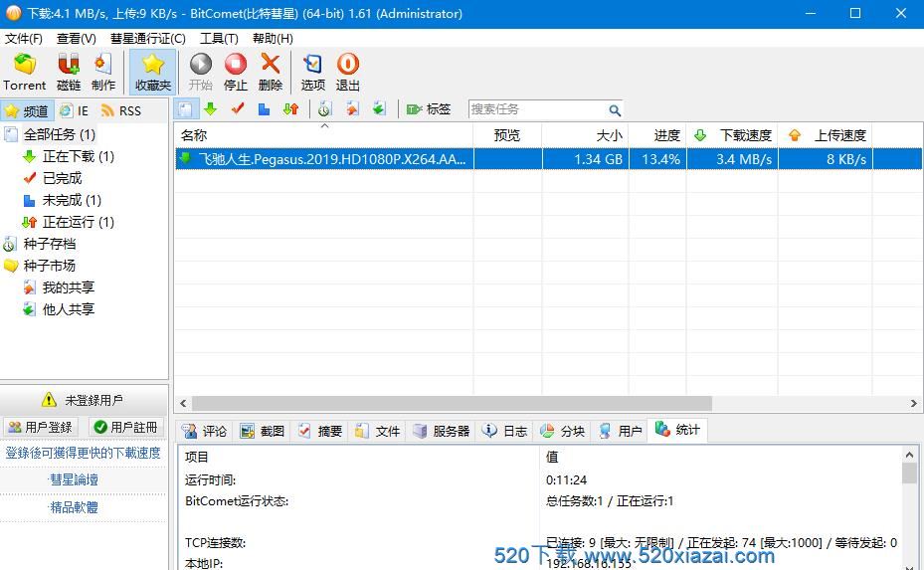Screen dimensions: 924x570
Task: Switch to the 截图 tab
Action: (263, 431)
